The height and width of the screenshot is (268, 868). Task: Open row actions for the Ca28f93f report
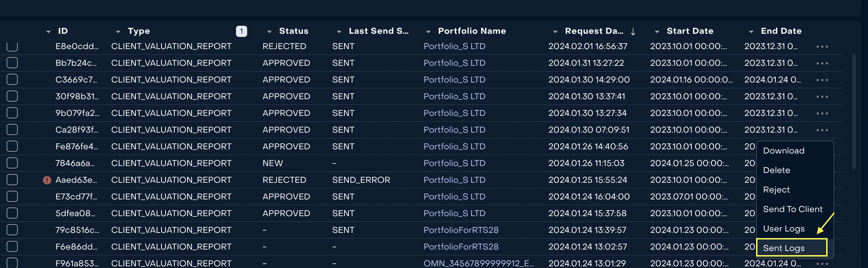click(822, 129)
